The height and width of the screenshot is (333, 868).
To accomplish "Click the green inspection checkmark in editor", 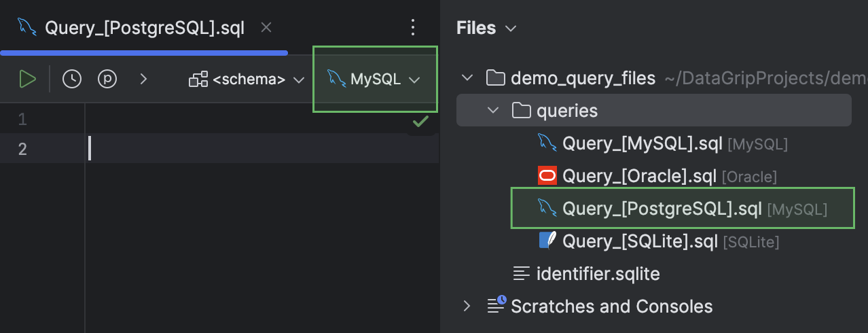I will pyautogui.click(x=421, y=121).
